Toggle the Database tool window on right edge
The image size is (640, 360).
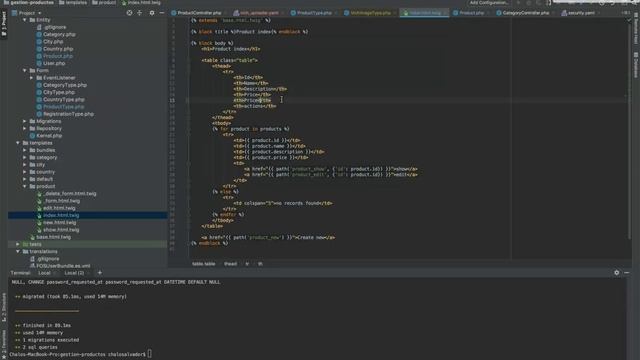tap(636, 64)
